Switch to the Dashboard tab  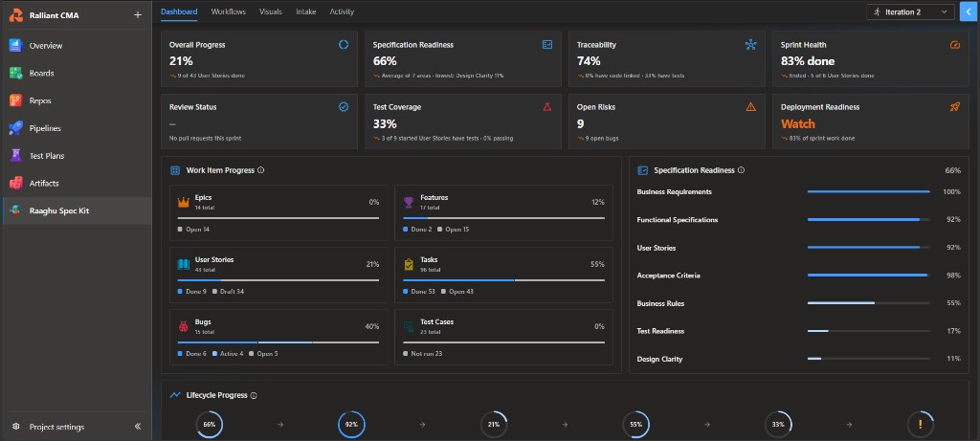pos(179,11)
